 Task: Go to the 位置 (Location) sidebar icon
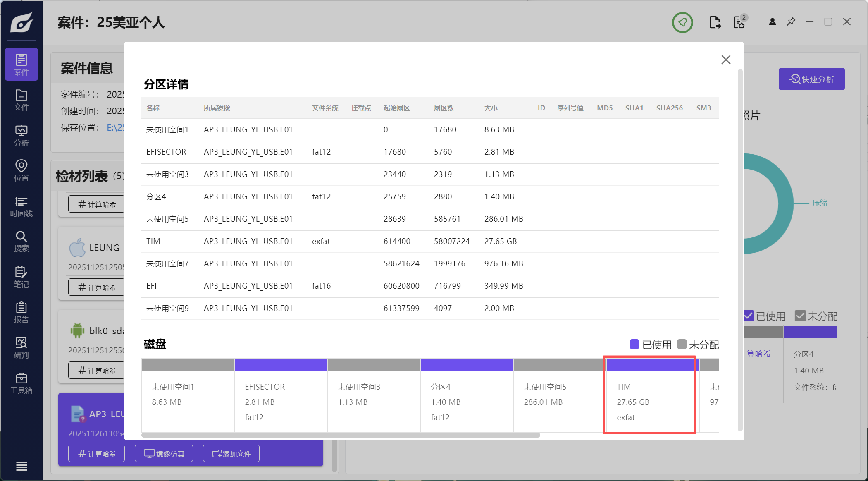(x=21, y=171)
